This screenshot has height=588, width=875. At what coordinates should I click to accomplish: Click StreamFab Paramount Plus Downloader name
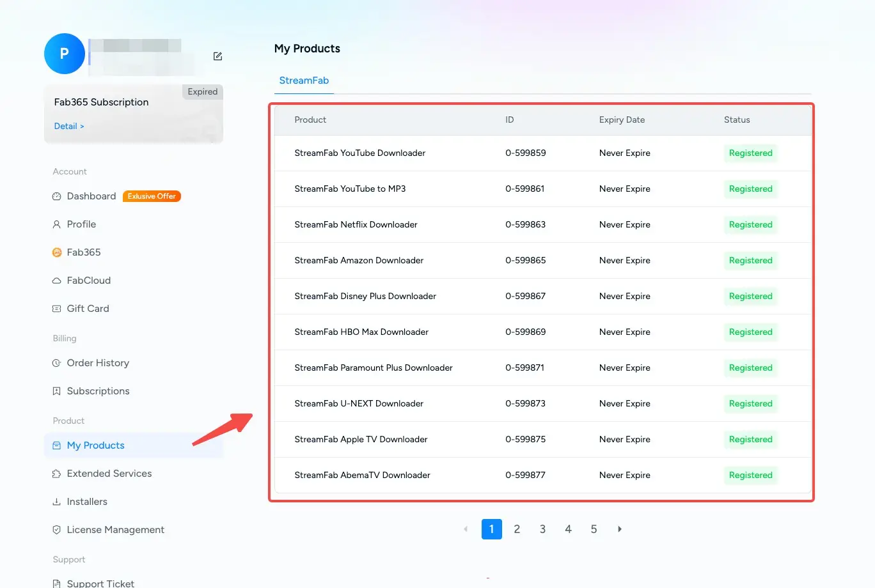coord(374,368)
